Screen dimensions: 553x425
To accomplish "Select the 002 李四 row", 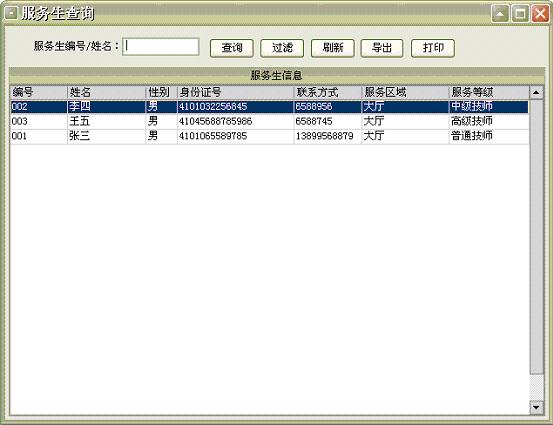I will (x=269, y=107).
